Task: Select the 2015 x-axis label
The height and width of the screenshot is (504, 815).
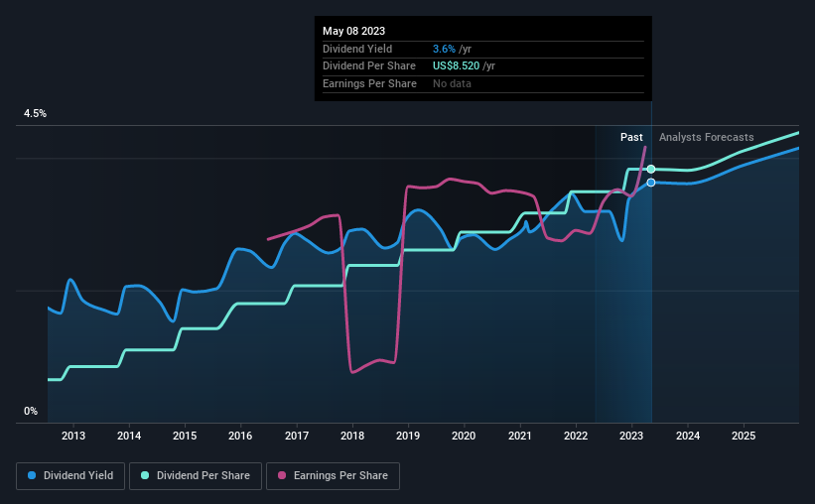Action: click(x=185, y=436)
